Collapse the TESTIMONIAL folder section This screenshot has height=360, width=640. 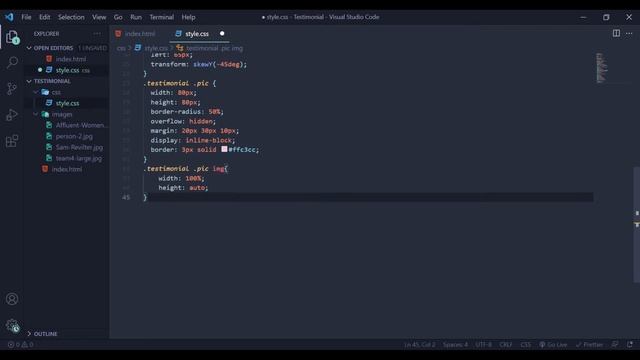(x=29, y=81)
